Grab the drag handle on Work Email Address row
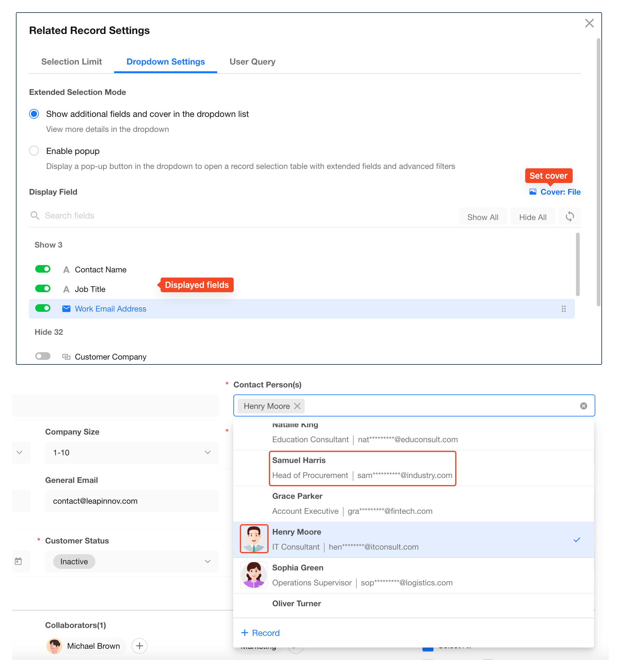This screenshot has height=672, width=621. tap(563, 308)
